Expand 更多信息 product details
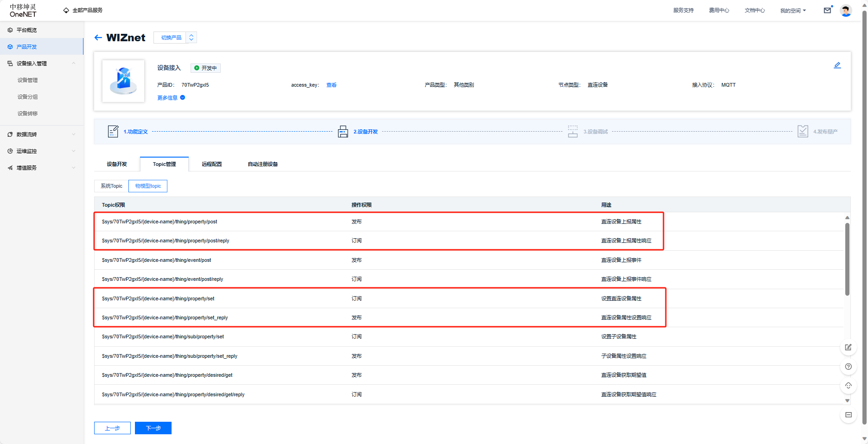The height and width of the screenshot is (444, 868). (171, 98)
